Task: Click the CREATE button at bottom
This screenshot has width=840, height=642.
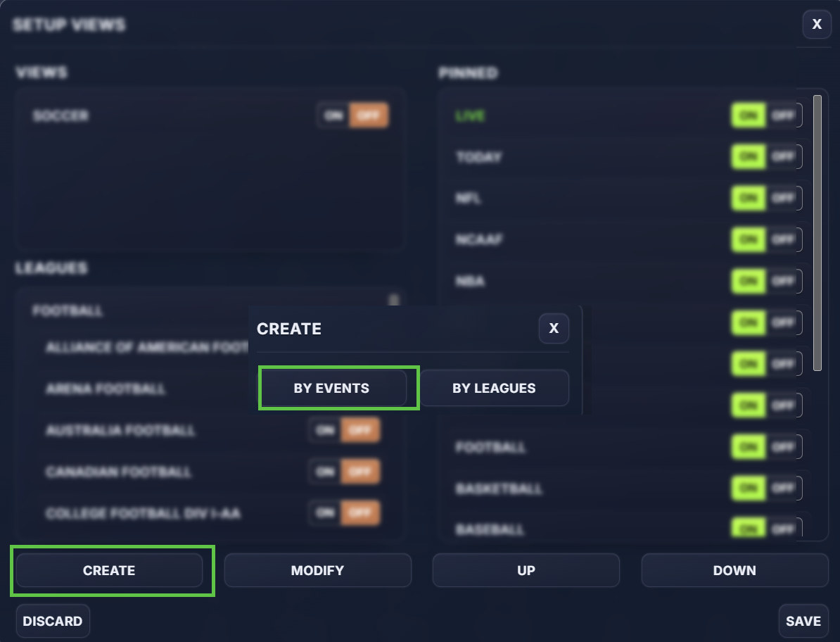Action: 109,570
